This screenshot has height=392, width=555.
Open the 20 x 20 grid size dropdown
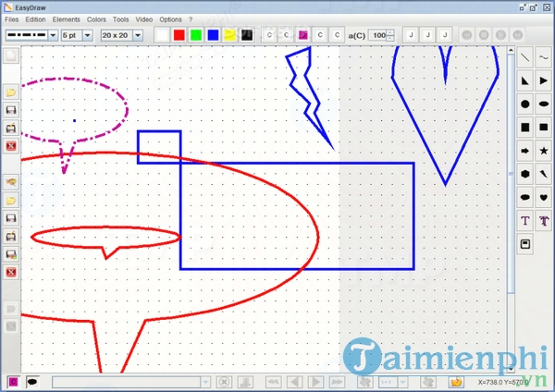(x=138, y=35)
